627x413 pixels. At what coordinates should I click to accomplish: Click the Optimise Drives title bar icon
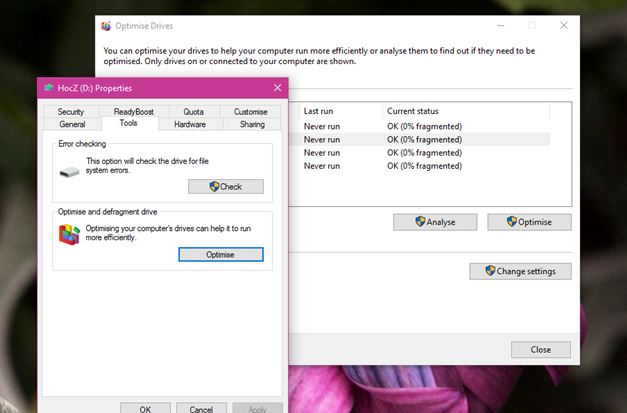[x=106, y=26]
